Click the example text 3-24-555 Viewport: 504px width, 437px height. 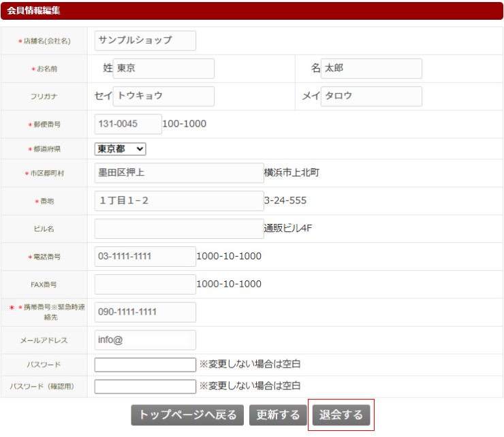285,201
